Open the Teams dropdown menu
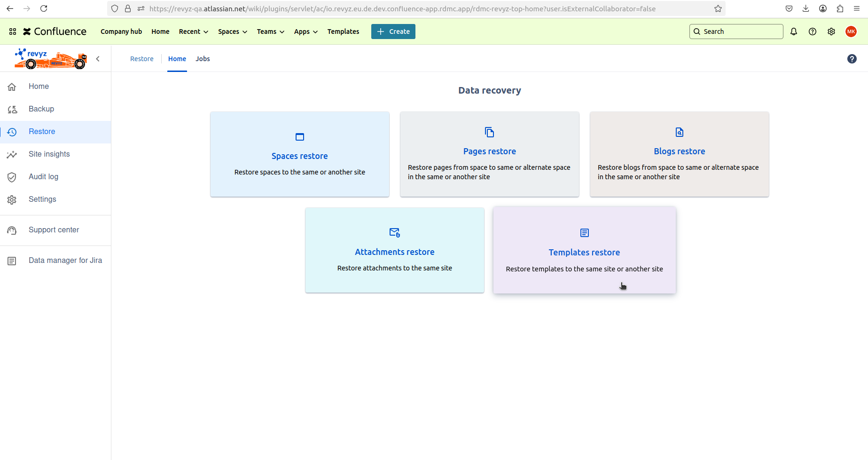868x460 pixels. pos(270,32)
